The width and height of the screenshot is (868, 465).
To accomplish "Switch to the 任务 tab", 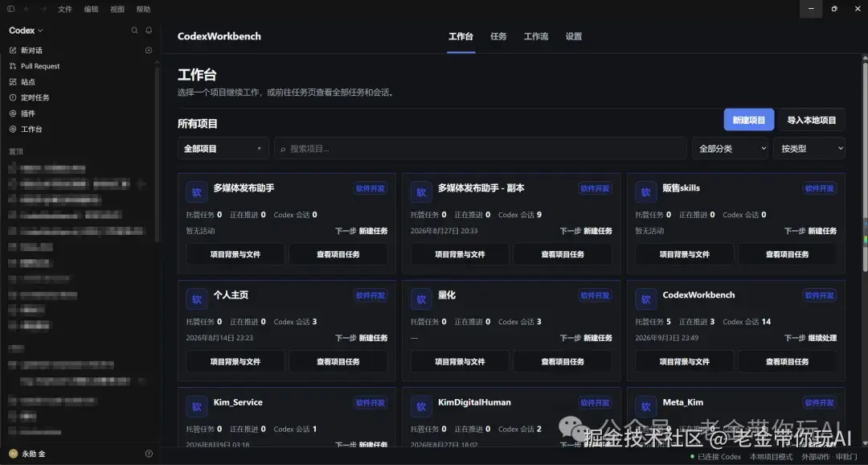I will click(x=498, y=36).
